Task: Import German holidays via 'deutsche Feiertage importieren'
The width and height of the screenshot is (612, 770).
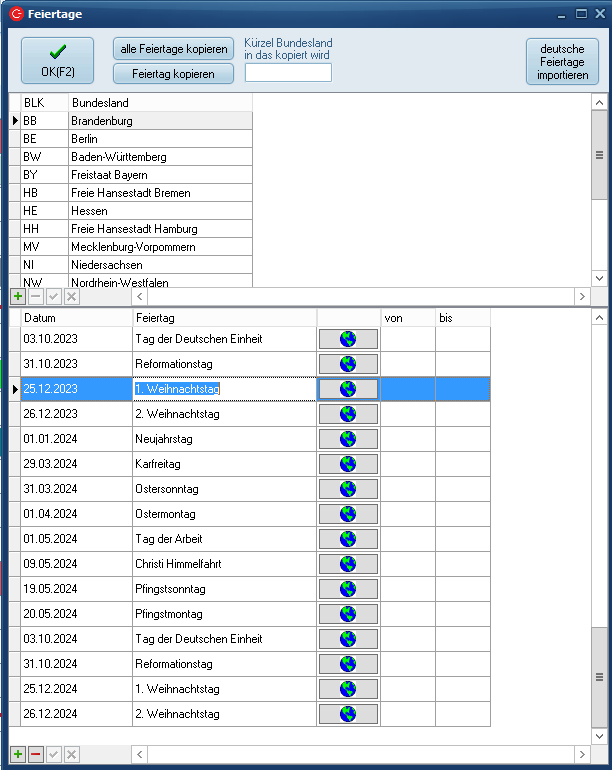Action: click(x=561, y=62)
